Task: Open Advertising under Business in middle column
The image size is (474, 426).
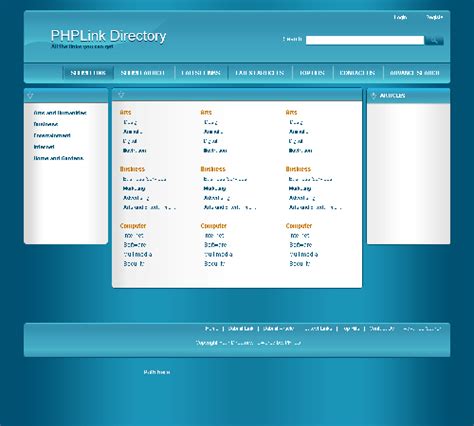Action: (x=217, y=198)
